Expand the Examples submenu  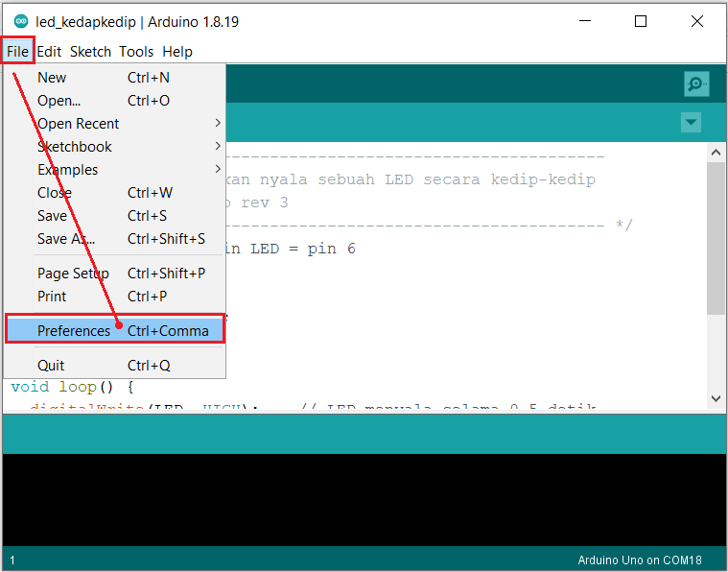[x=115, y=169]
